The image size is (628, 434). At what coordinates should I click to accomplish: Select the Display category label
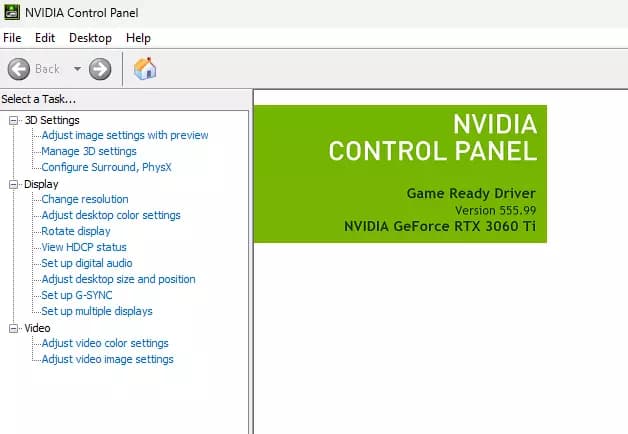click(41, 184)
